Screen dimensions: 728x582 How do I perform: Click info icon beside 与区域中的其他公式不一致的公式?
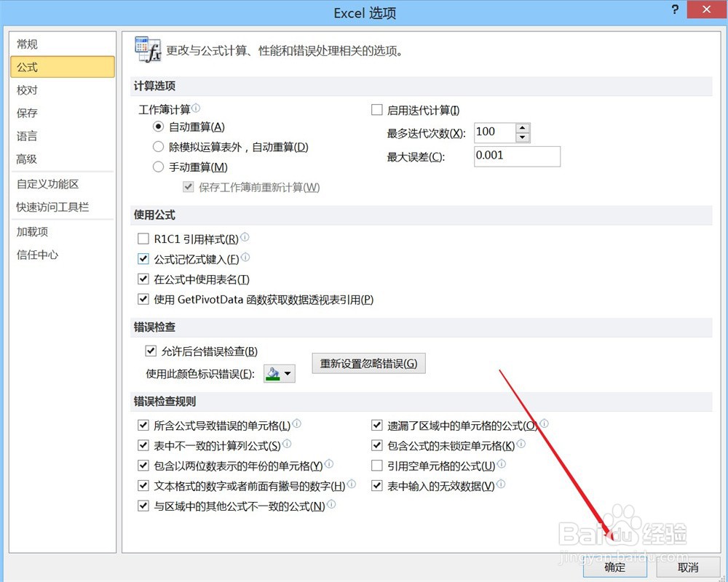tap(331, 504)
